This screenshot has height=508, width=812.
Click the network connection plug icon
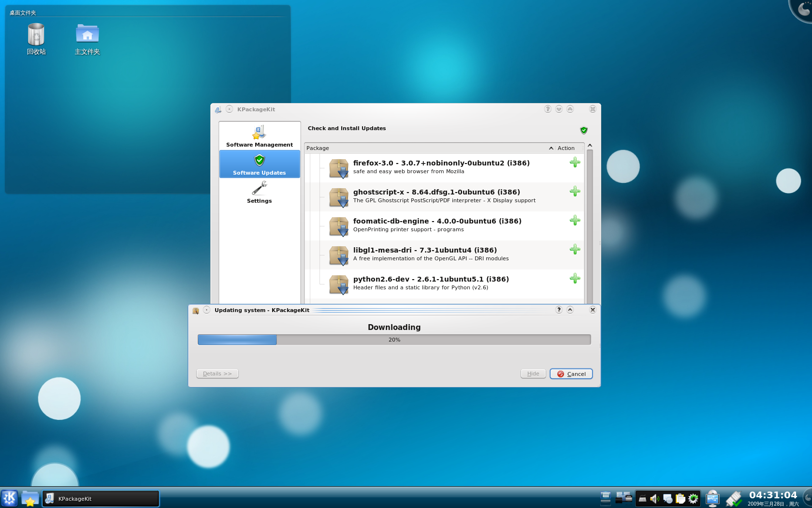click(x=734, y=499)
